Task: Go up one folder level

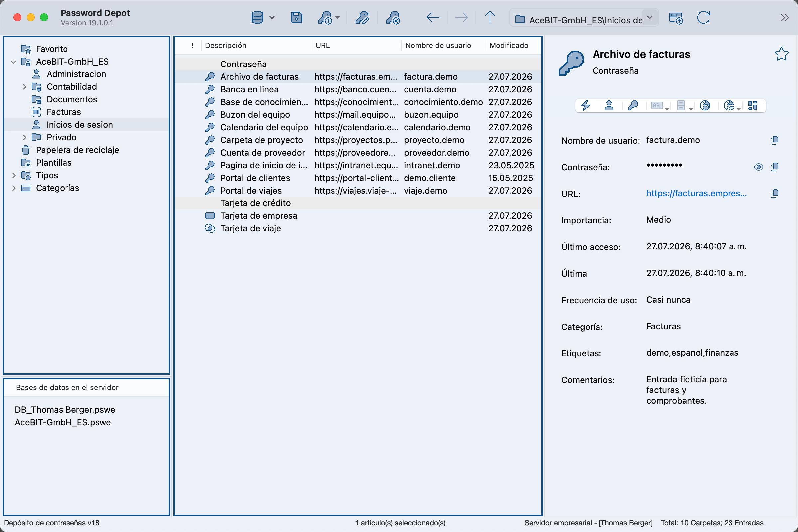Action: tap(489, 17)
